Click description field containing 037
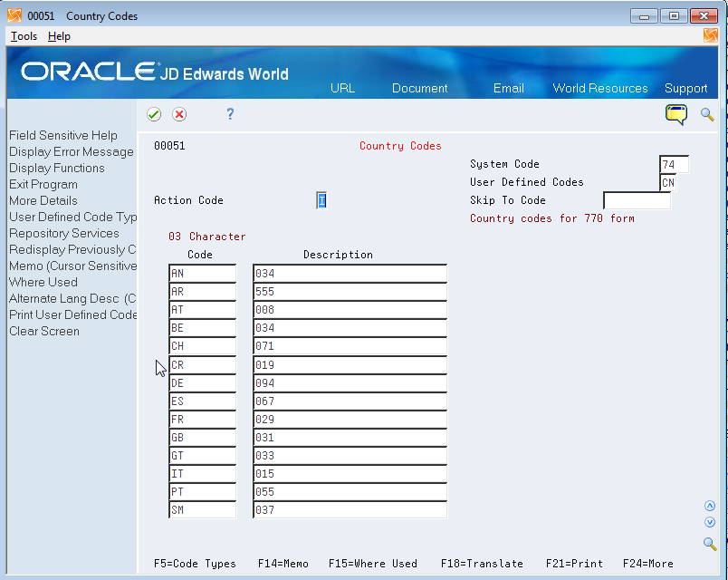The height and width of the screenshot is (580, 728). [350, 510]
